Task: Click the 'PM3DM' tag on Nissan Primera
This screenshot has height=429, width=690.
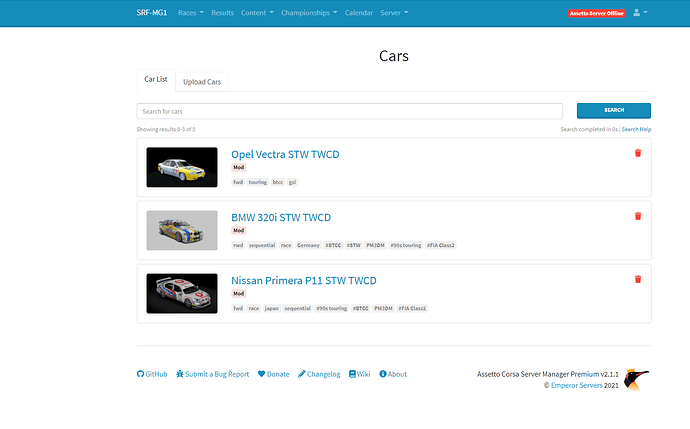Action: [x=383, y=308]
